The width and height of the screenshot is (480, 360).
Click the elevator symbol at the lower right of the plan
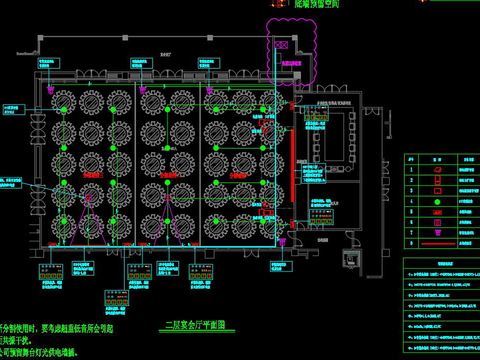tap(351, 259)
